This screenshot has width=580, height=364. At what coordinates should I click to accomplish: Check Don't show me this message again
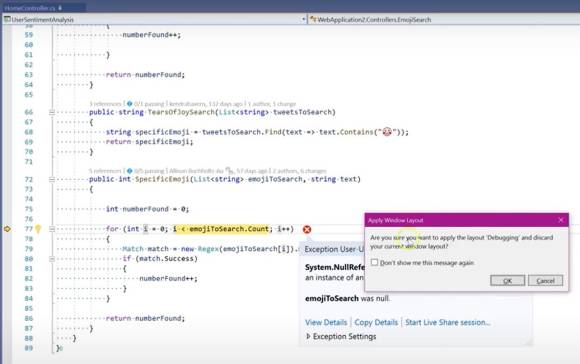[x=375, y=262]
